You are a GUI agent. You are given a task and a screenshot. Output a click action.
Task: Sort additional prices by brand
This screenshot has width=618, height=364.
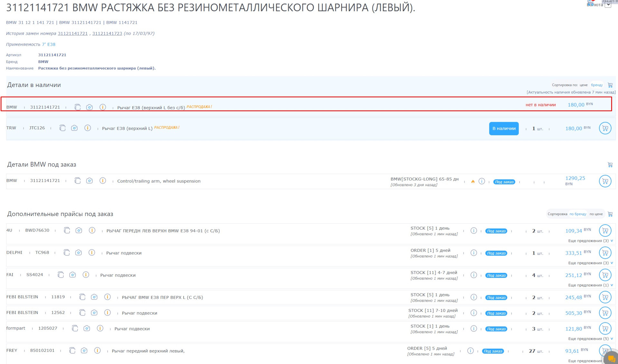point(578,214)
